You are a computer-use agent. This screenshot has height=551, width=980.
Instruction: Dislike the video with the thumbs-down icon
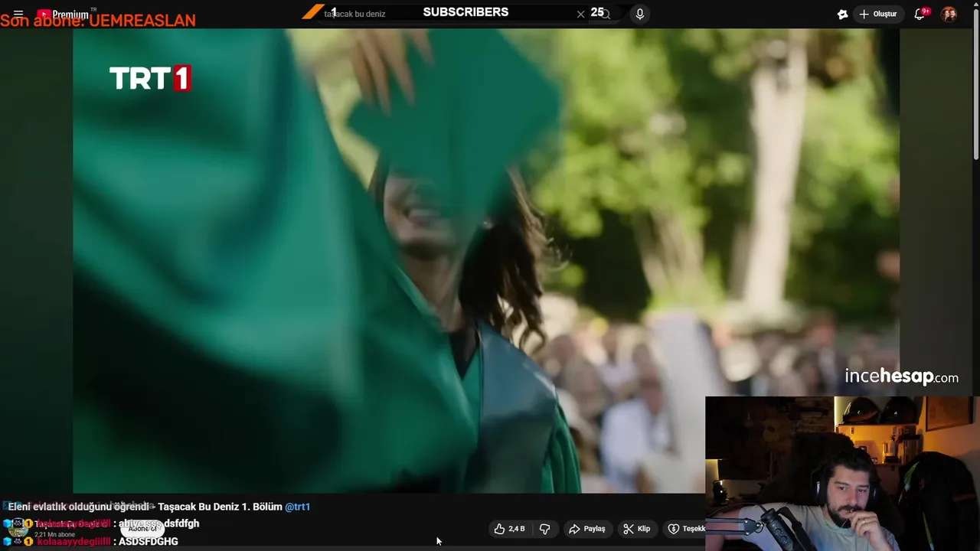point(544,529)
